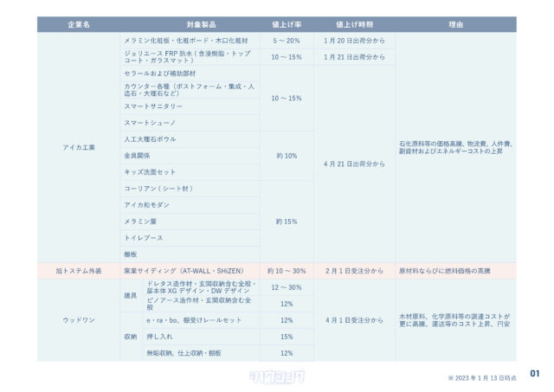Click the 値上げ時期 column header
This screenshot has height=392, width=554.
click(x=353, y=23)
